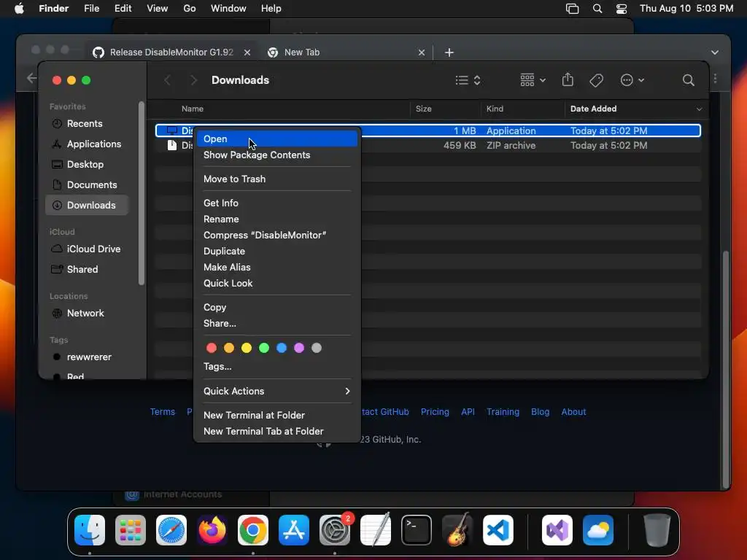Sort files by Size column header
747x560 pixels.
[x=446, y=109]
